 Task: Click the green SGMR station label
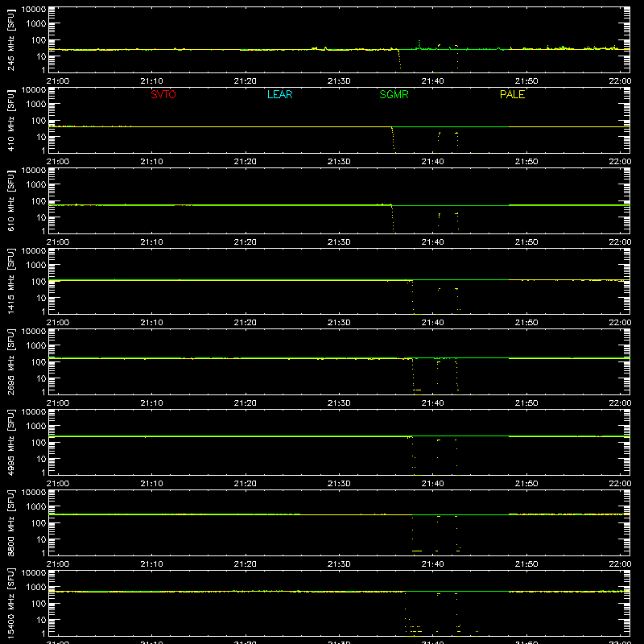tap(394, 94)
